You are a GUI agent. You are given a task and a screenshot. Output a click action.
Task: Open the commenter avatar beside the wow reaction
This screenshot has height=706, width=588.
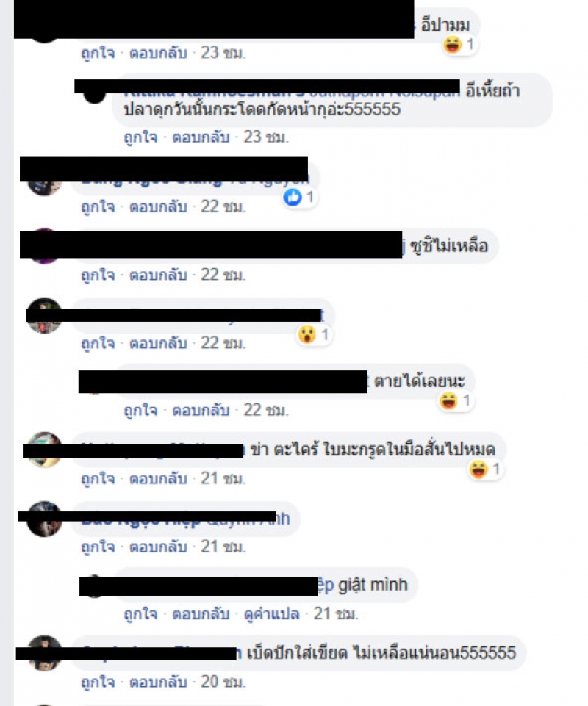pyautogui.click(x=43, y=316)
